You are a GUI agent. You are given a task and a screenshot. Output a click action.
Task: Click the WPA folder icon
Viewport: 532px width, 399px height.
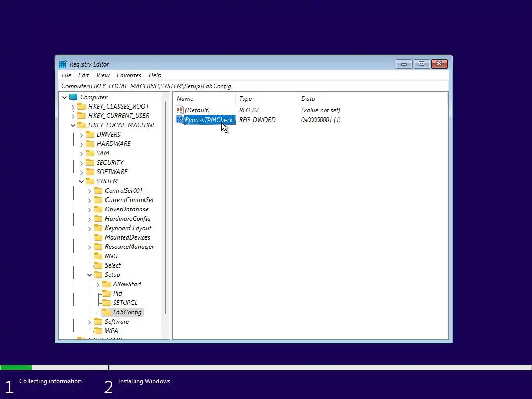pyautogui.click(x=98, y=331)
